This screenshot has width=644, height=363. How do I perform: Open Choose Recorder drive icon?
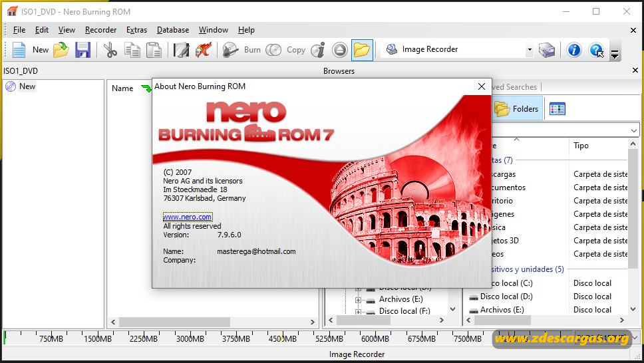547,50
